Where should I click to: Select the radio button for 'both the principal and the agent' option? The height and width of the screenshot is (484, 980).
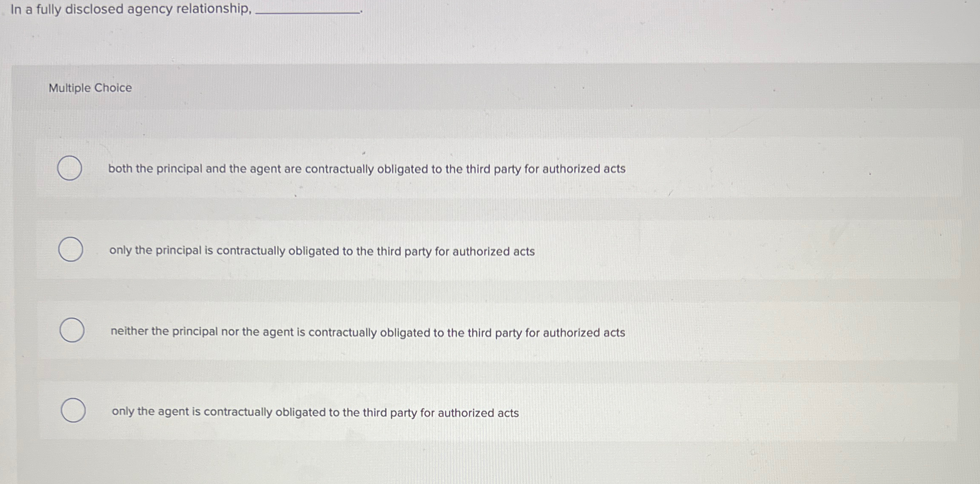click(70, 168)
